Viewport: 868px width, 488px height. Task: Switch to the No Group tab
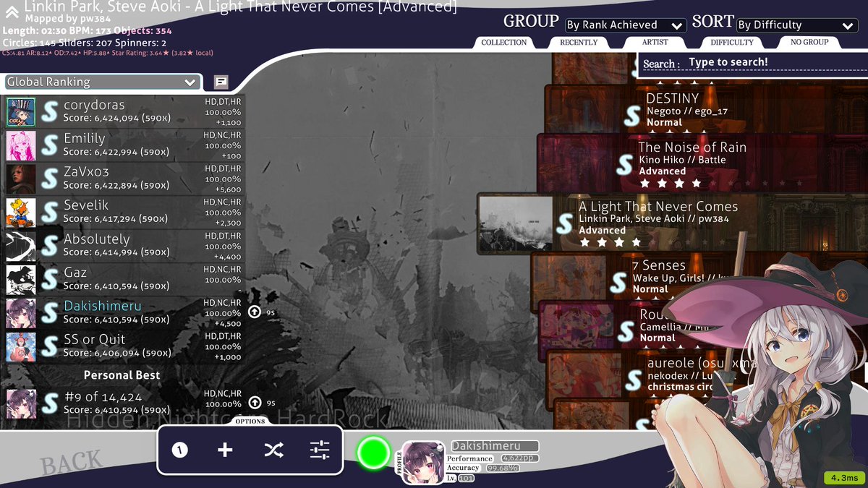coord(809,42)
